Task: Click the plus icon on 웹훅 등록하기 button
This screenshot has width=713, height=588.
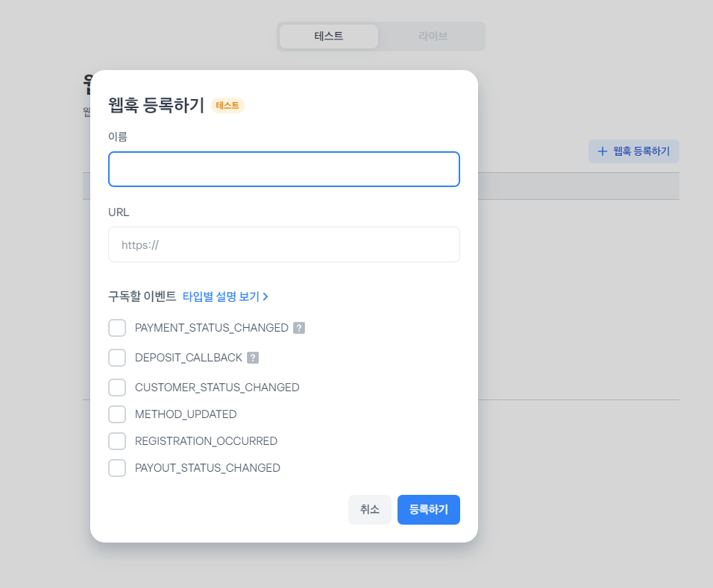Action: 601,151
